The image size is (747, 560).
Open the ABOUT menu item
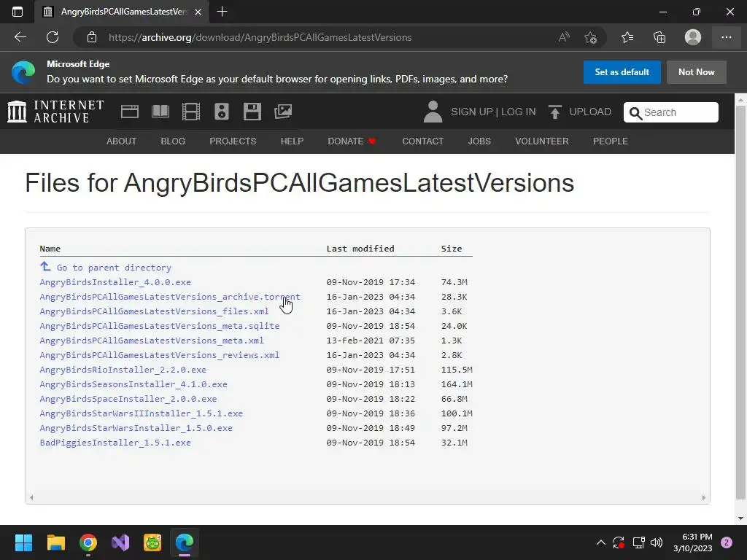(x=122, y=141)
